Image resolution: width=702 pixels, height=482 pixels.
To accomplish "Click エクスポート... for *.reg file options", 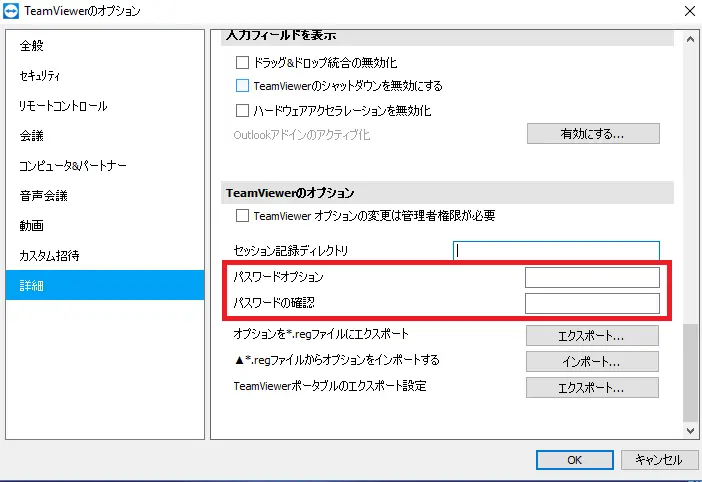I will click(x=592, y=336).
